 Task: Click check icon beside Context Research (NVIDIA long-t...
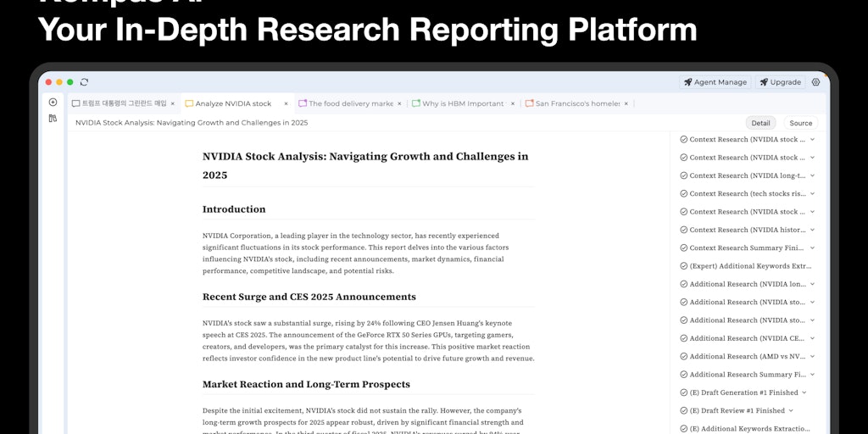(x=684, y=175)
